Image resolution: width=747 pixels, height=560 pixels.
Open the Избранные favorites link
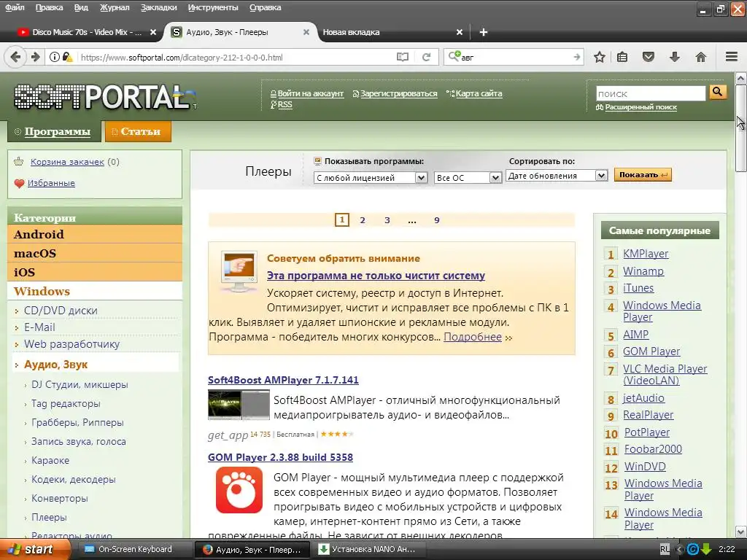click(x=51, y=183)
